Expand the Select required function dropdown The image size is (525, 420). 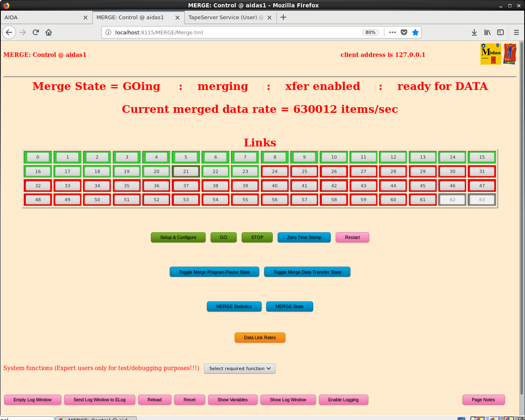click(x=240, y=368)
